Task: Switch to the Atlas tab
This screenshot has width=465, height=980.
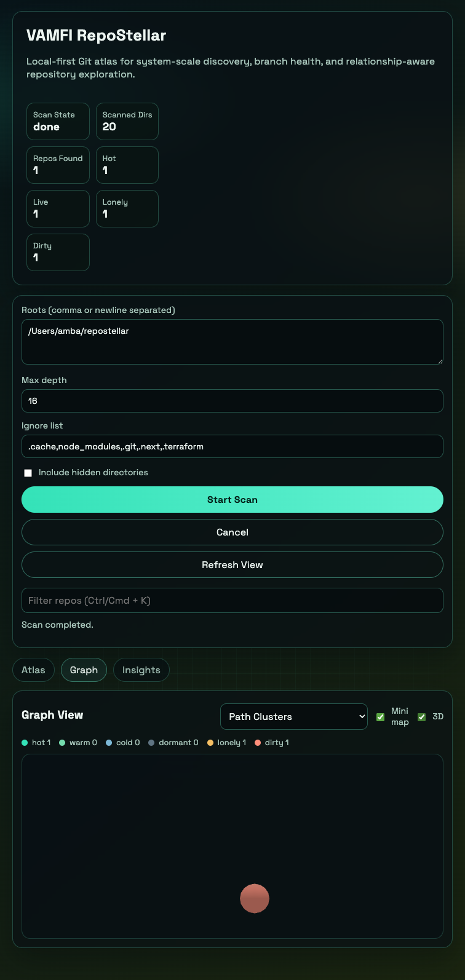Action: click(x=33, y=670)
